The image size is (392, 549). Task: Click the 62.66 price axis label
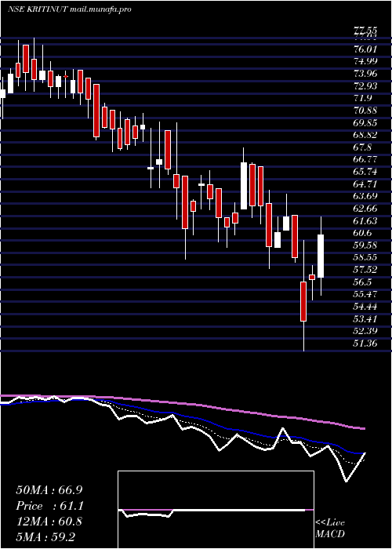tap(365, 209)
